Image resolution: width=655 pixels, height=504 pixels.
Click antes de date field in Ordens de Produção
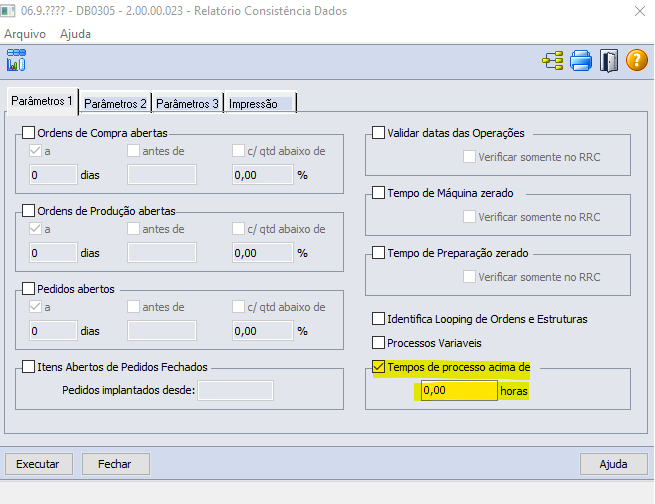162,253
